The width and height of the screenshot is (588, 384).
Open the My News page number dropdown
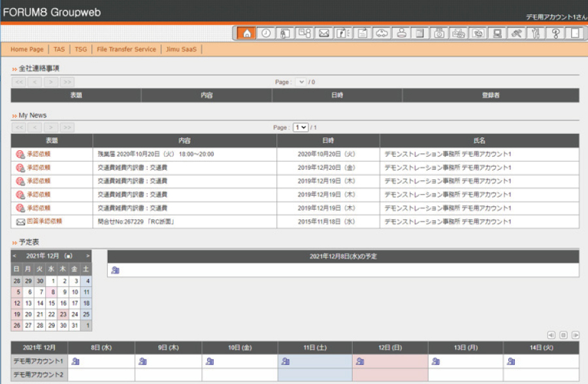click(x=301, y=127)
